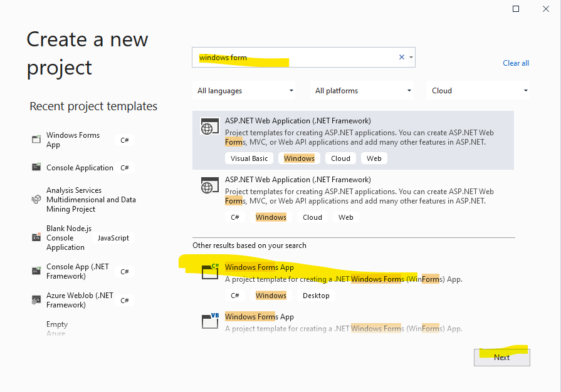The width and height of the screenshot is (561, 392).
Task: Open the All platforms filter dropdown
Action: tap(361, 91)
